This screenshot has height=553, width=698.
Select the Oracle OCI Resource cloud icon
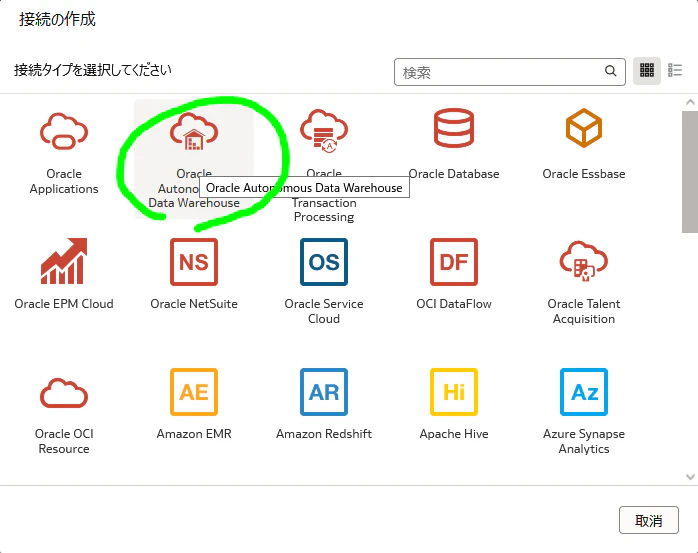(64, 393)
